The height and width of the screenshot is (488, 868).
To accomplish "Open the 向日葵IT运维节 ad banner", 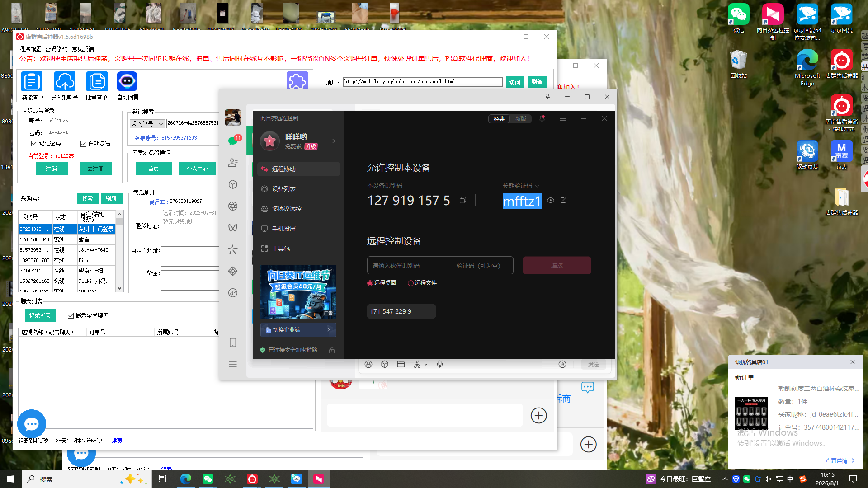I will tap(298, 292).
